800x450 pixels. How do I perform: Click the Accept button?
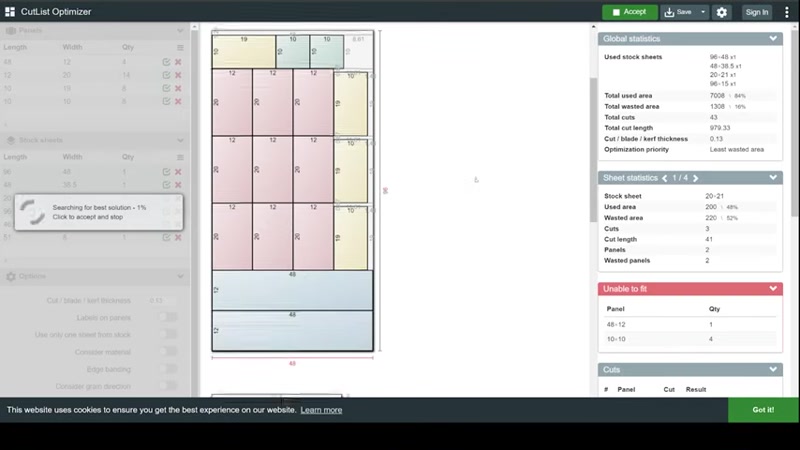pos(629,12)
